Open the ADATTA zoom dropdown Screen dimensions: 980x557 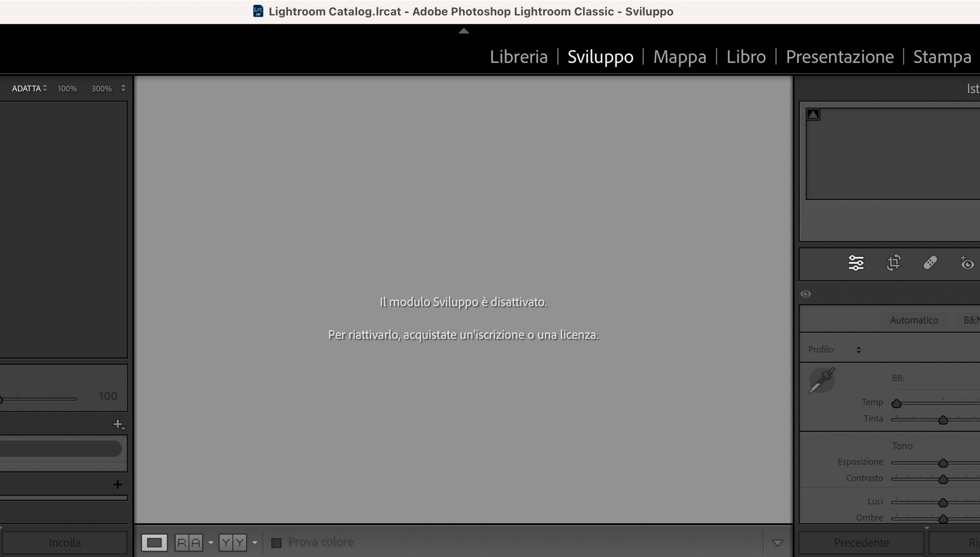click(x=29, y=88)
